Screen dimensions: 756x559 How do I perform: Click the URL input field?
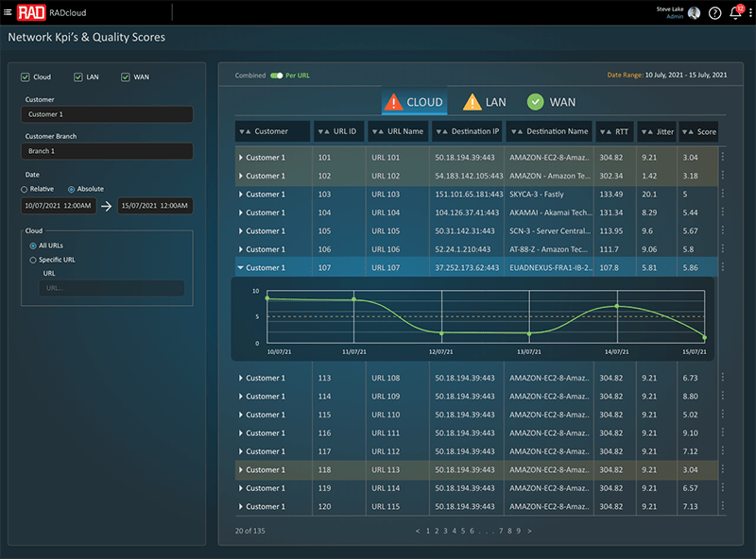click(112, 288)
